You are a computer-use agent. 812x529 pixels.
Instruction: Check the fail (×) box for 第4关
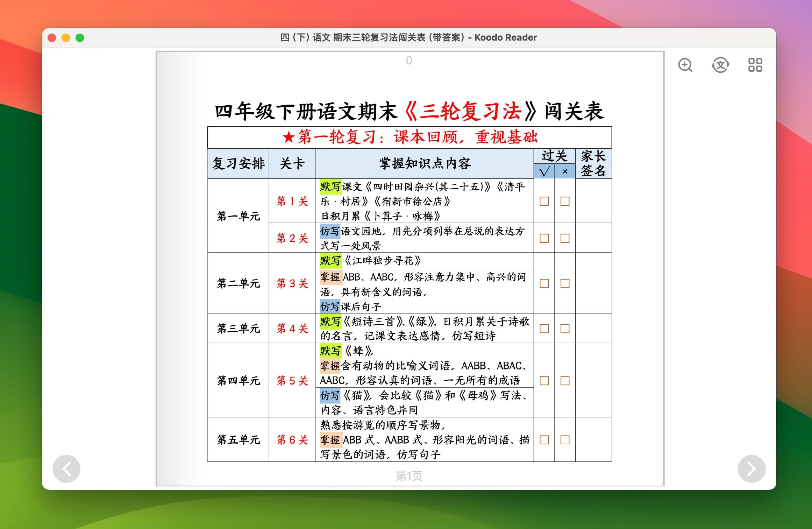click(x=565, y=328)
